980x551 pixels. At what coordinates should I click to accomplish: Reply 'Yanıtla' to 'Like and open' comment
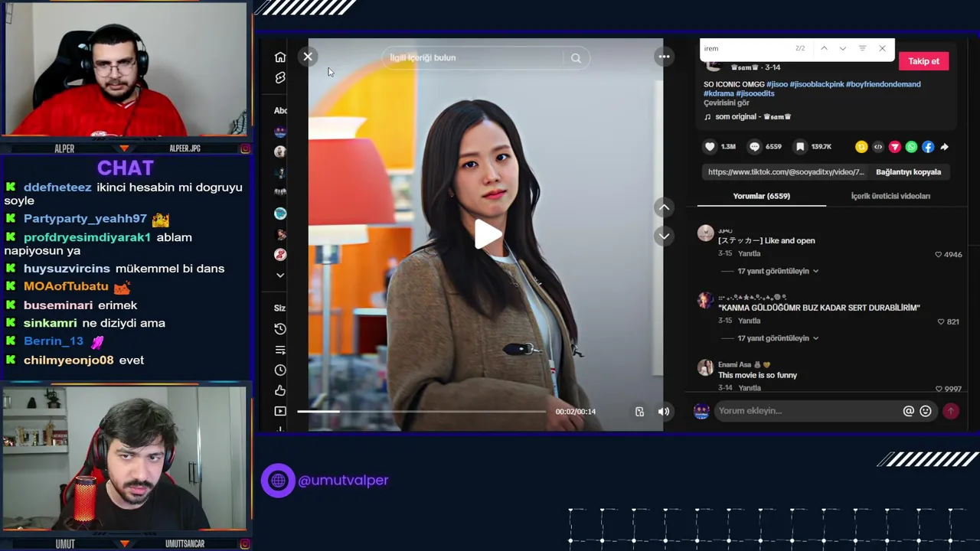click(x=749, y=253)
